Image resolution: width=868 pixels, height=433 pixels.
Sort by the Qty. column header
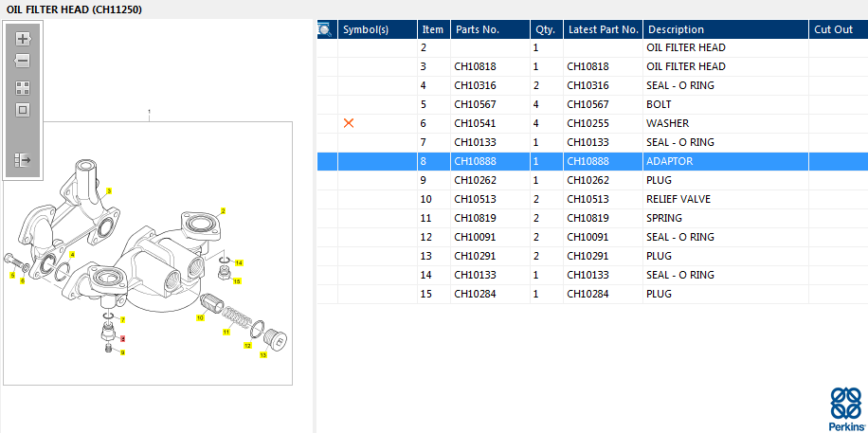[547, 30]
